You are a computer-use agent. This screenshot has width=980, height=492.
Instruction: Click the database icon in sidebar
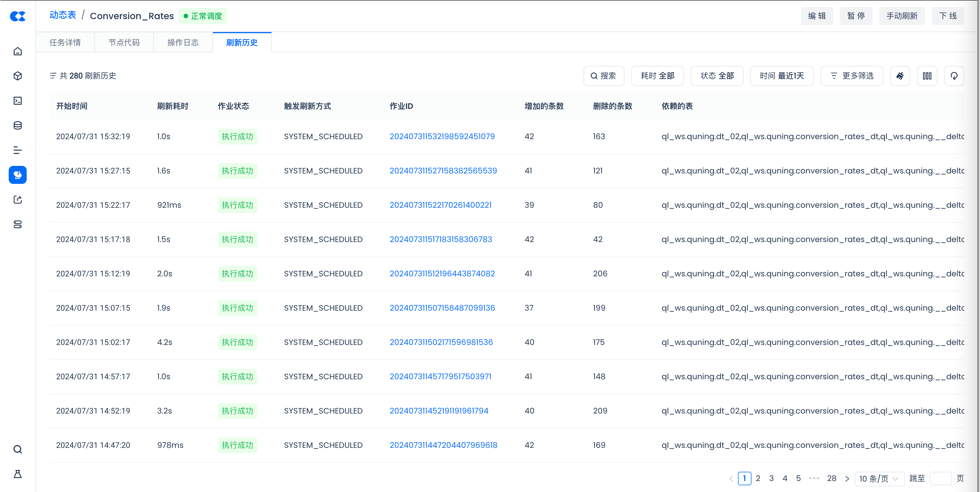tap(17, 125)
